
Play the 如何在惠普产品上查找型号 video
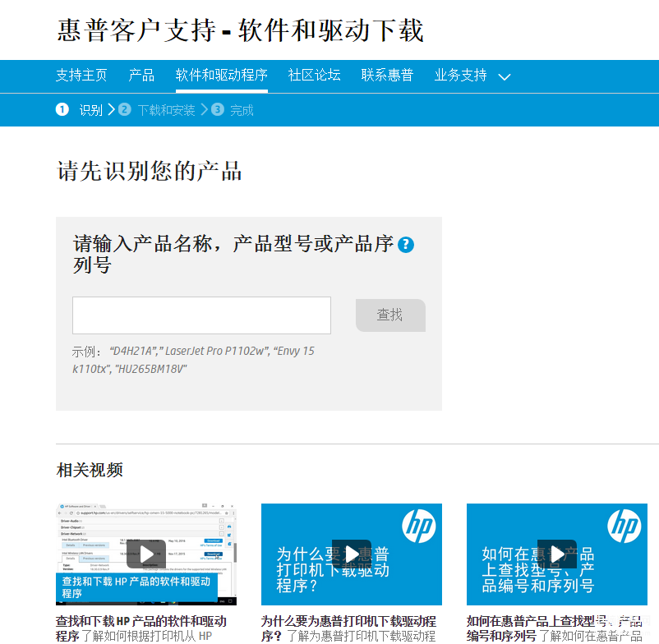coord(557,554)
